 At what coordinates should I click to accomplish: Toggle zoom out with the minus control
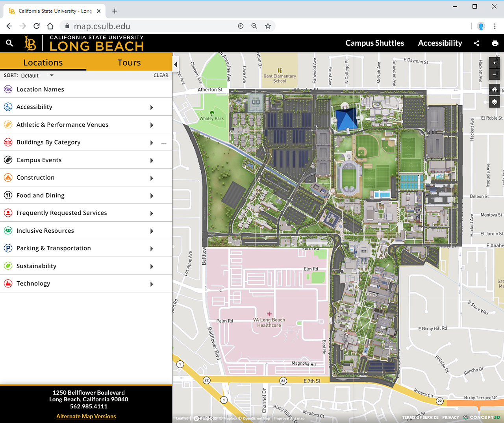[494, 74]
